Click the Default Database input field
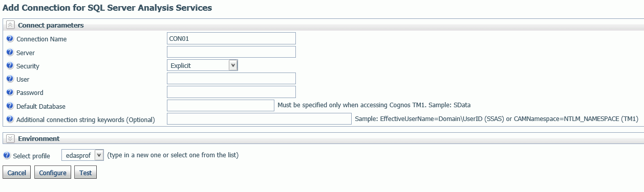Image resolution: width=644 pixels, height=192 pixels. (x=221, y=105)
